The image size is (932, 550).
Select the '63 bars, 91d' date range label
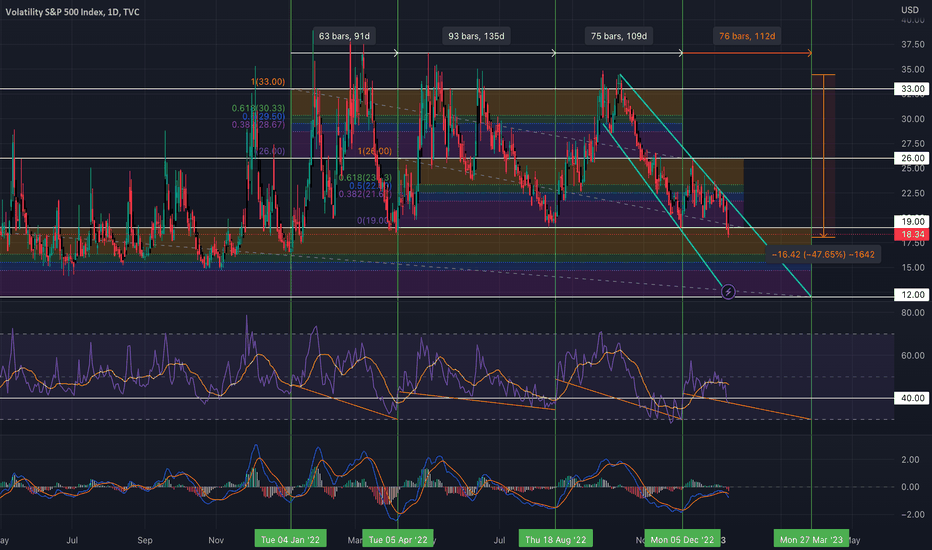pyautogui.click(x=344, y=36)
